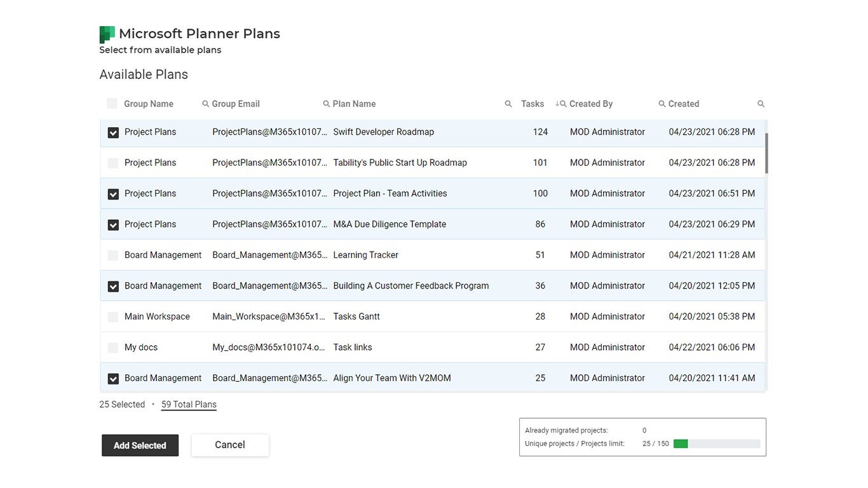Toggle the select-all checkbox in header row
Viewport: 868px width, 488px height.
pos(112,104)
